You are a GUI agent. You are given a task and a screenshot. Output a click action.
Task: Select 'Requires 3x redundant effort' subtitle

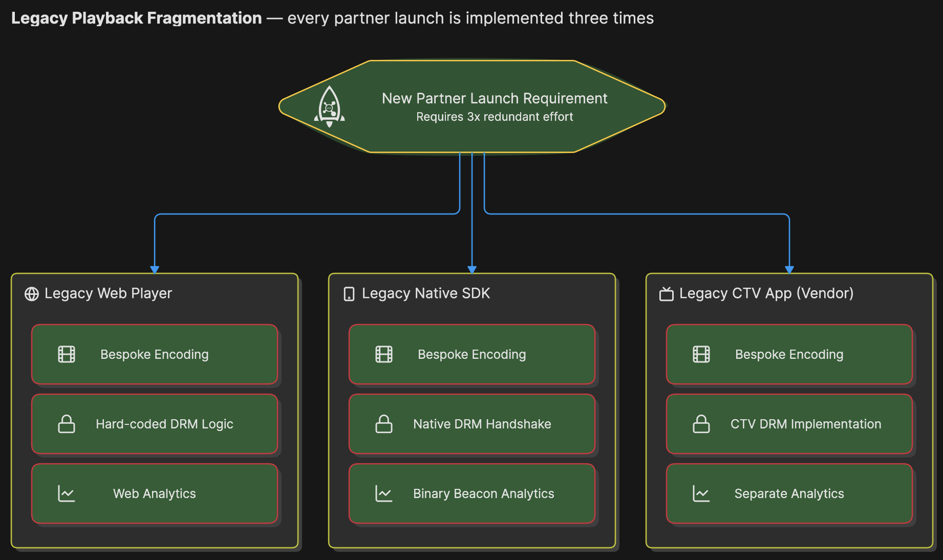pyautogui.click(x=495, y=117)
